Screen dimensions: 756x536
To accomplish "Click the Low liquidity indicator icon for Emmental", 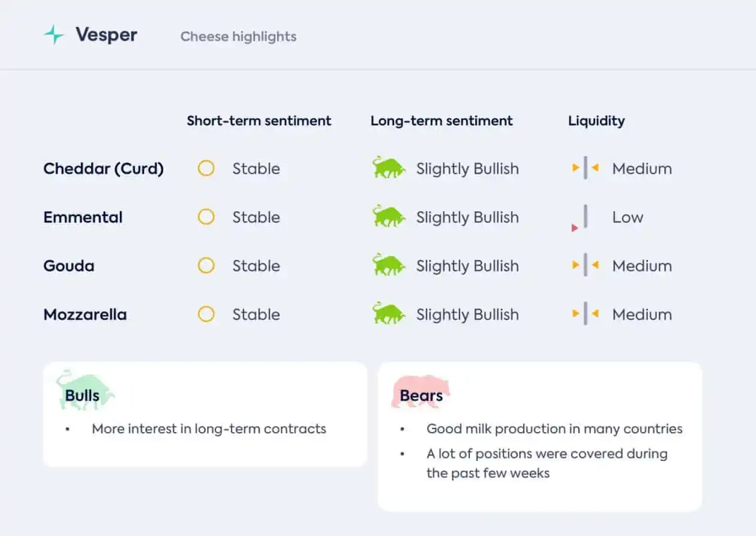I will pos(580,217).
